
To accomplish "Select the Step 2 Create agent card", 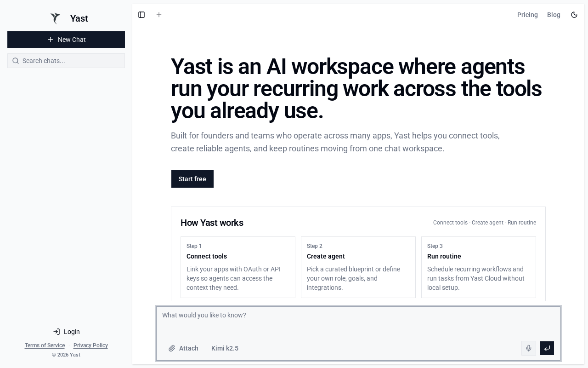I will pyautogui.click(x=358, y=267).
